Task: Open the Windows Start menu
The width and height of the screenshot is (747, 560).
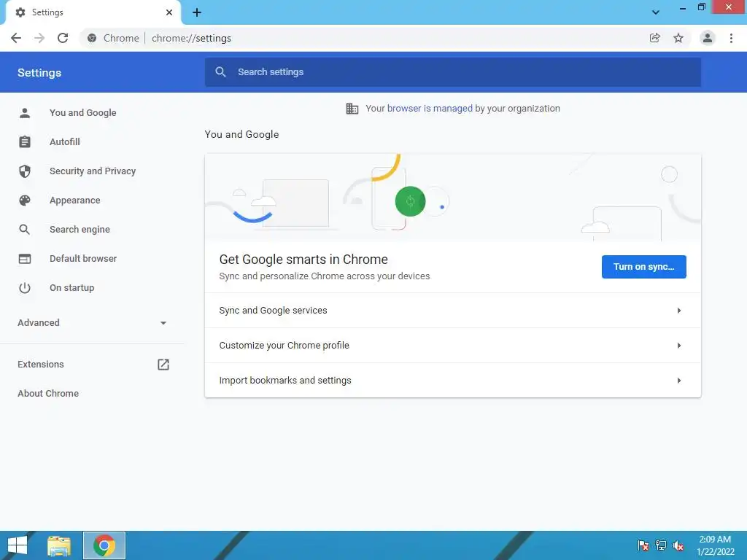Action: point(18,545)
